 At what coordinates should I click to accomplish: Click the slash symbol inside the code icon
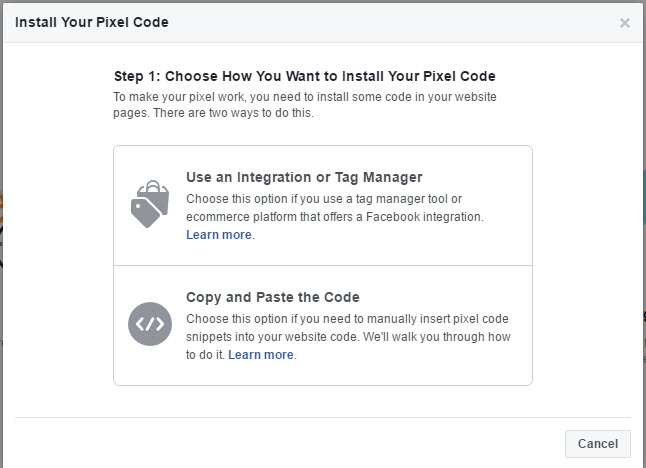coord(150,324)
